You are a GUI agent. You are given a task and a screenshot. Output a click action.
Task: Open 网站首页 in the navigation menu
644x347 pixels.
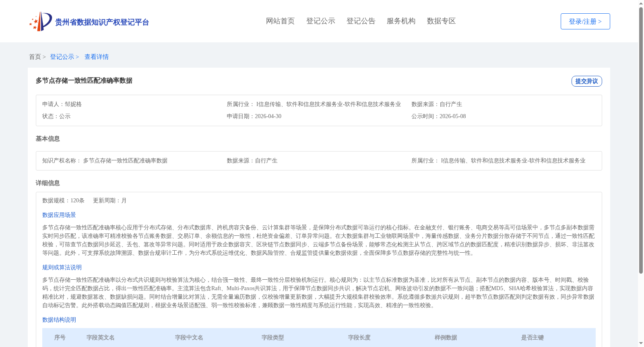tap(280, 21)
